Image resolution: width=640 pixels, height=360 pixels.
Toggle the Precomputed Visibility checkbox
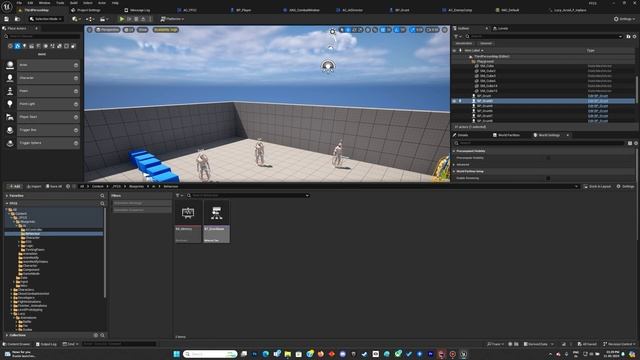pyautogui.click(x=548, y=158)
